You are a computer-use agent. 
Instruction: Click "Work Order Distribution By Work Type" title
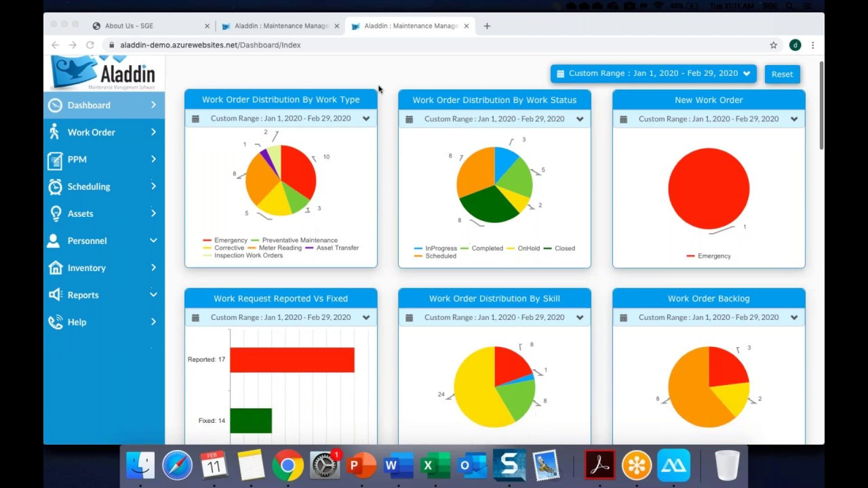pos(281,100)
